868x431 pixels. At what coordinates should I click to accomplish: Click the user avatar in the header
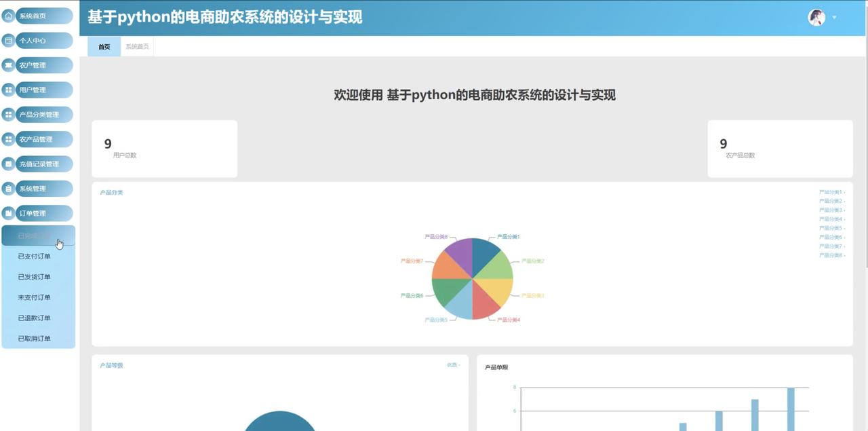[816, 18]
